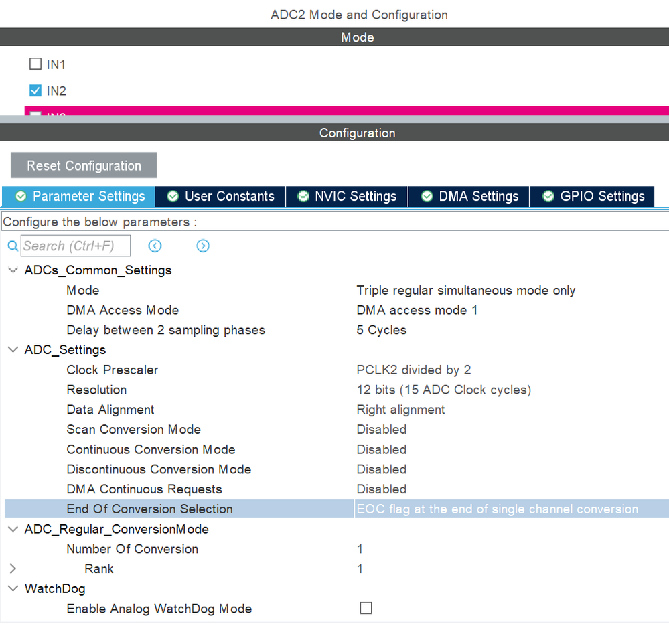Click the search magnifier icon
669x644 pixels.
point(13,246)
